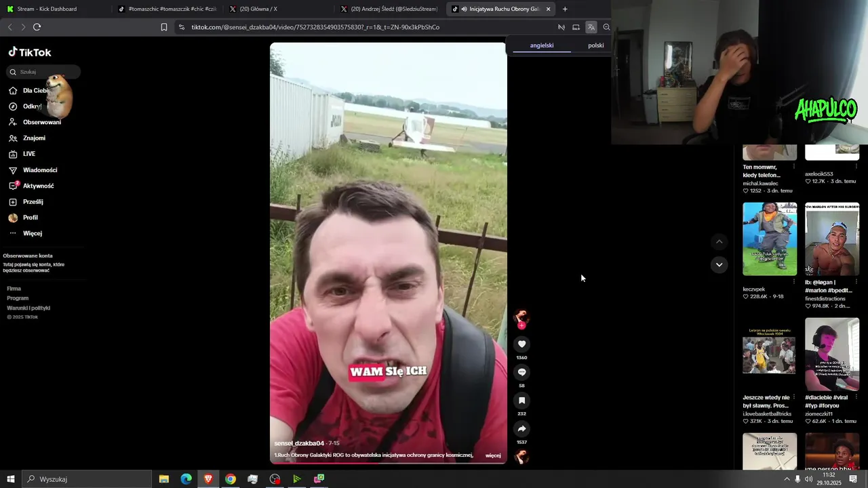Open Brave browser from the taskbar
Image resolution: width=868 pixels, height=488 pixels.
(208, 479)
